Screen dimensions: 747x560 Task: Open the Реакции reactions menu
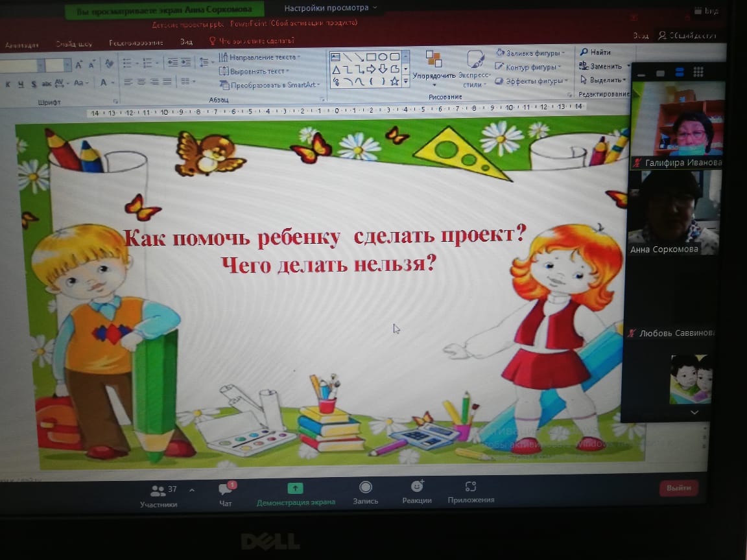tap(416, 493)
